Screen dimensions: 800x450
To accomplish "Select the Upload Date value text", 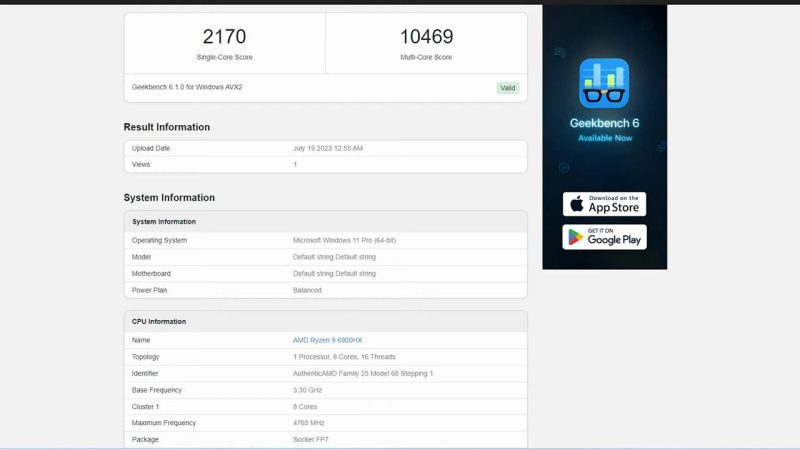I will point(328,148).
